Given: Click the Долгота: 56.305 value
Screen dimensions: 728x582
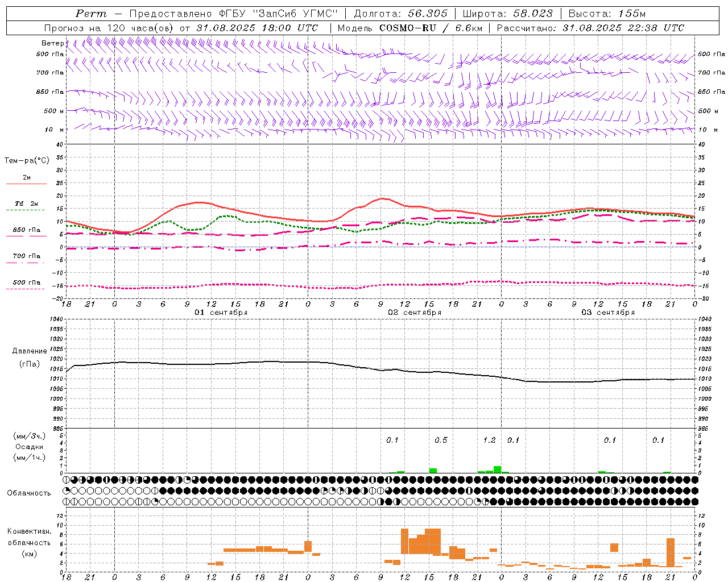Looking at the screenshot, I should 400,14.
